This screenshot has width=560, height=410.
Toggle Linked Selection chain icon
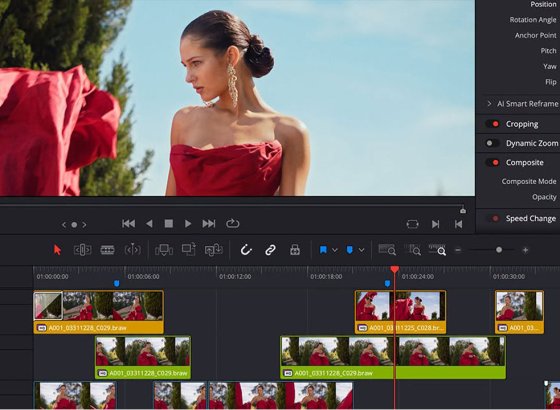pyautogui.click(x=270, y=250)
